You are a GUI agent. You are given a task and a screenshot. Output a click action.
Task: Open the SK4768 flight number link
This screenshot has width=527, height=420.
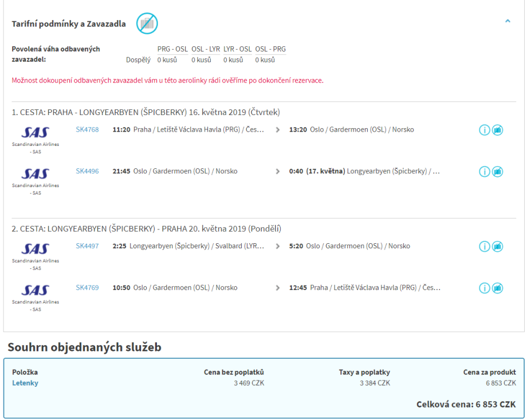pyautogui.click(x=87, y=130)
